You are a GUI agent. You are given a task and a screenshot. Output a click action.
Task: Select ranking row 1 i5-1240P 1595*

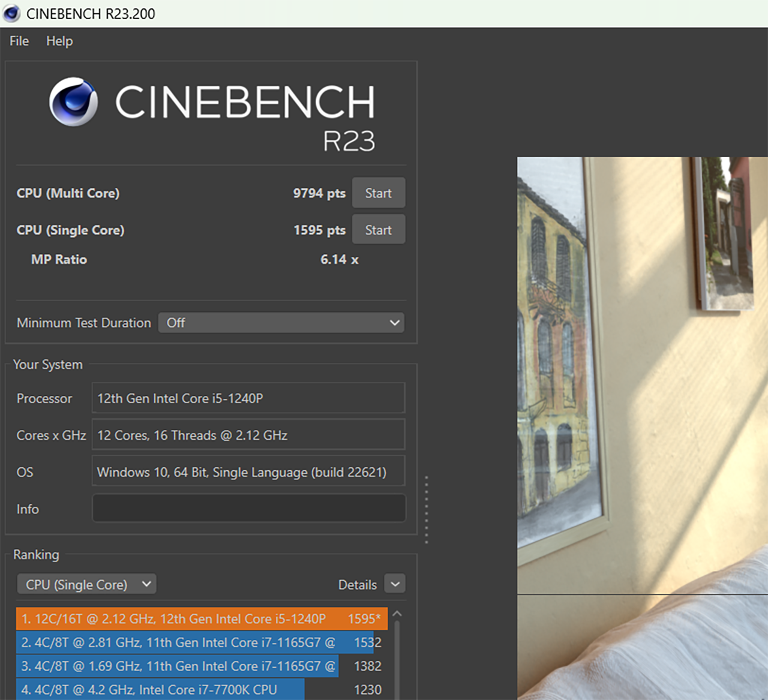pyautogui.click(x=202, y=618)
